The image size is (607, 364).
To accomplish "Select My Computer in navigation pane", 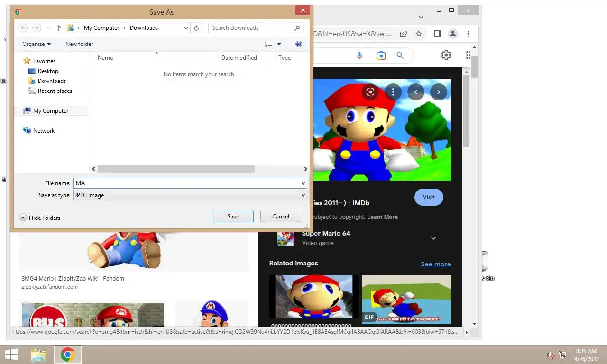I will (x=51, y=111).
